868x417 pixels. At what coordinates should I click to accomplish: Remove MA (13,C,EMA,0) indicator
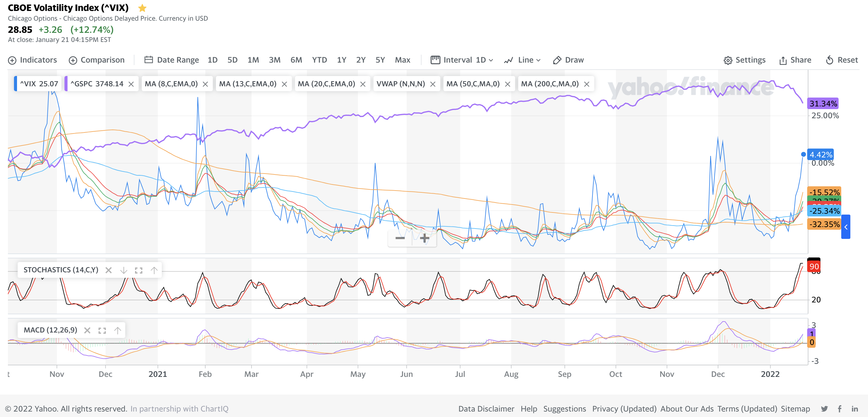coord(284,84)
